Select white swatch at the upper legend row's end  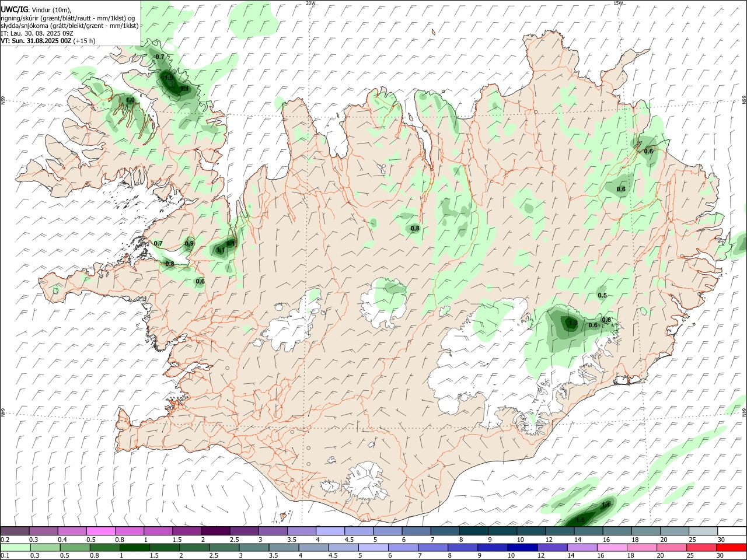(732, 531)
